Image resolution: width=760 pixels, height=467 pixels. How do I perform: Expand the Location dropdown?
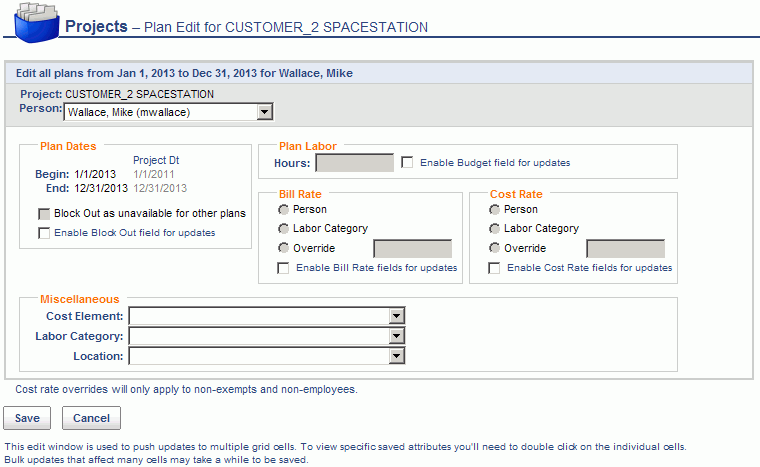(267, 356)
